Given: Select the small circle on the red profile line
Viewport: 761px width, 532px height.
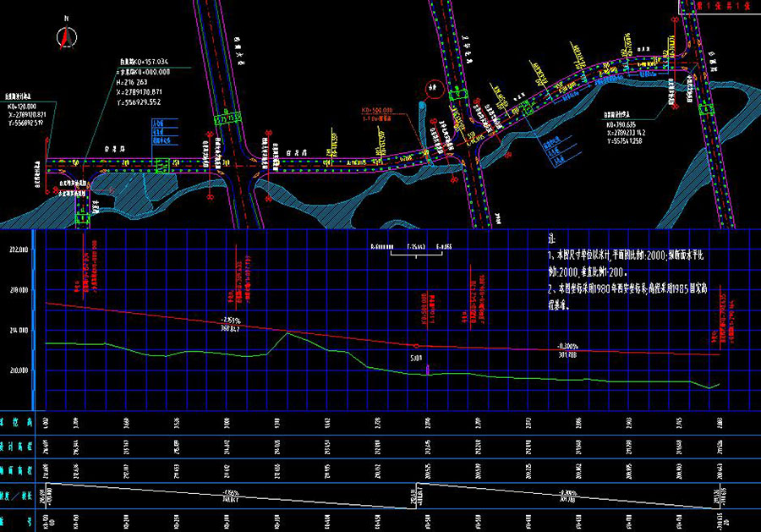Looking at the screenshot, I should click(416, 346).
